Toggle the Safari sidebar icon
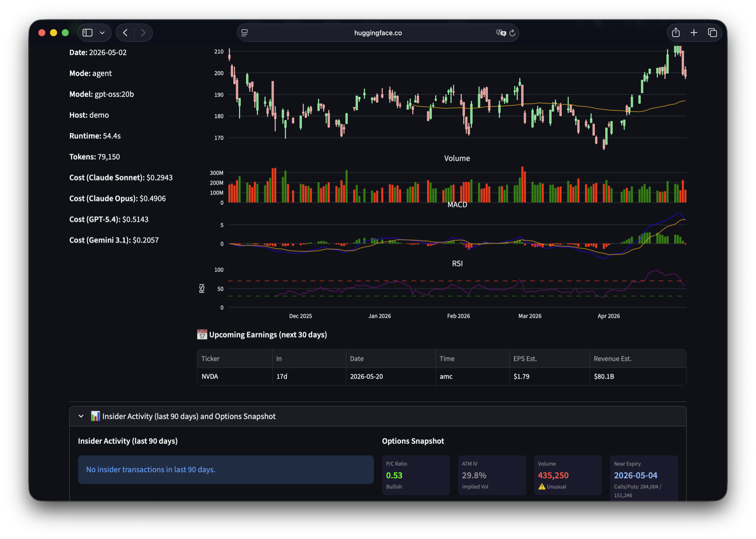 87,33
